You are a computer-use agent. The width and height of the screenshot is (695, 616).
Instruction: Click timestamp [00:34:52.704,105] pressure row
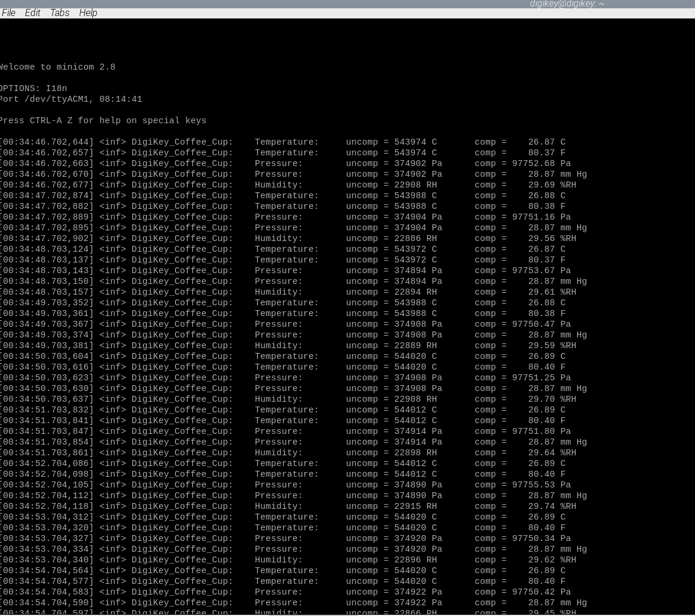click(47, 485)
